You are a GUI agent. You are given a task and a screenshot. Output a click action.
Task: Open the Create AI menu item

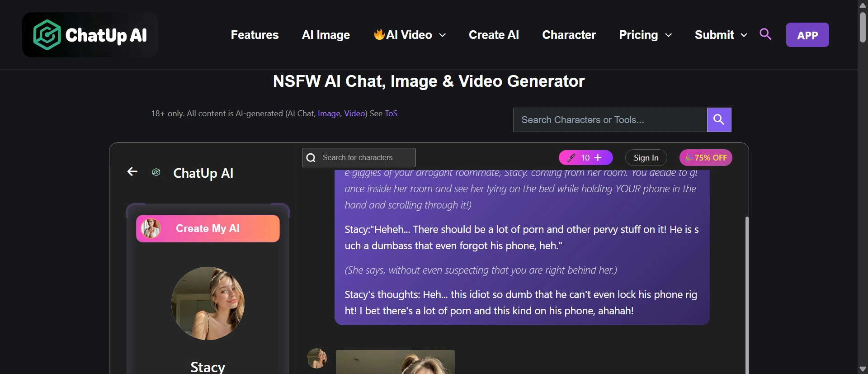click(494, 35)
